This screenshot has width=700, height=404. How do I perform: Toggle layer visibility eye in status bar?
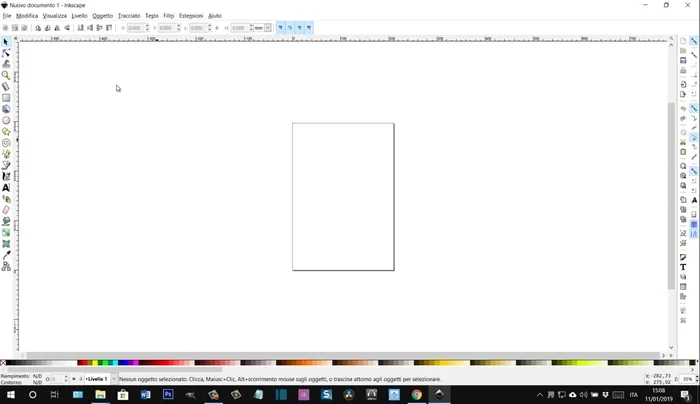click(74, 379)
